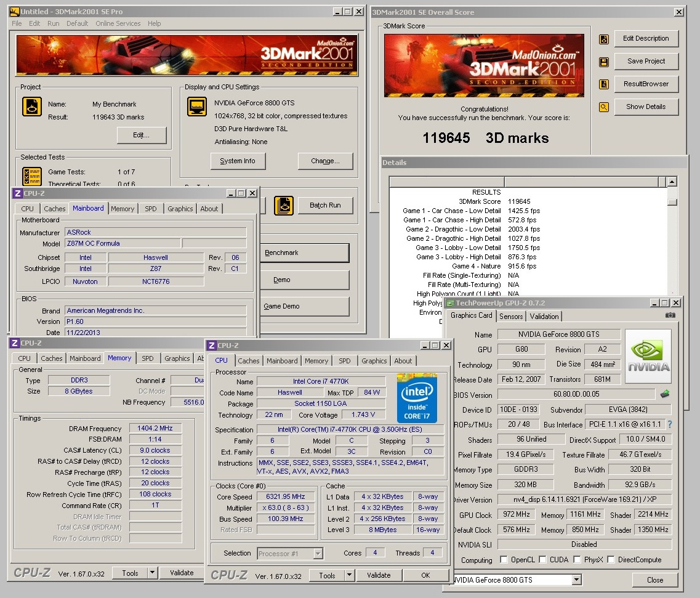Expand the Tools arrow in front CPU-Z window
The width and height of the screenshot is (700, 598).
coord(349,575)
